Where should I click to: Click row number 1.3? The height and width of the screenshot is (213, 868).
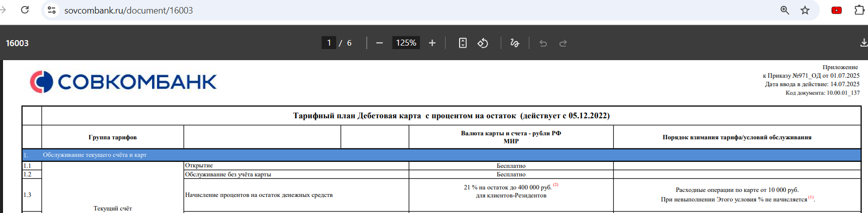pyautogui.click(x=27, y=195)
